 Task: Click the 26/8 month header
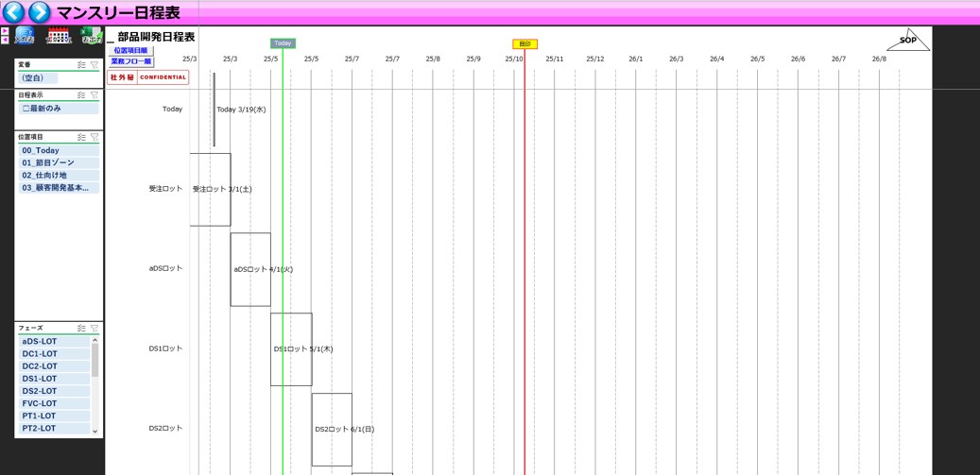[880, 59]
